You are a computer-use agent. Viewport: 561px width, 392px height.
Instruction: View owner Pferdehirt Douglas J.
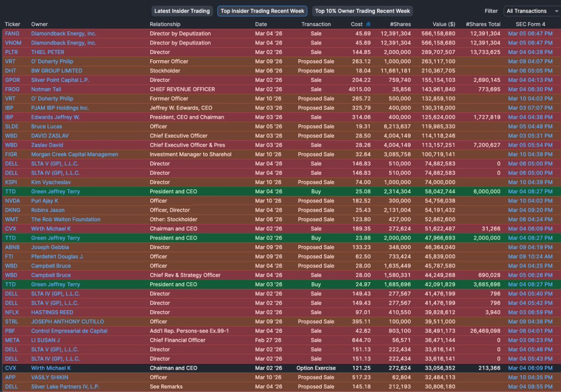58,257
